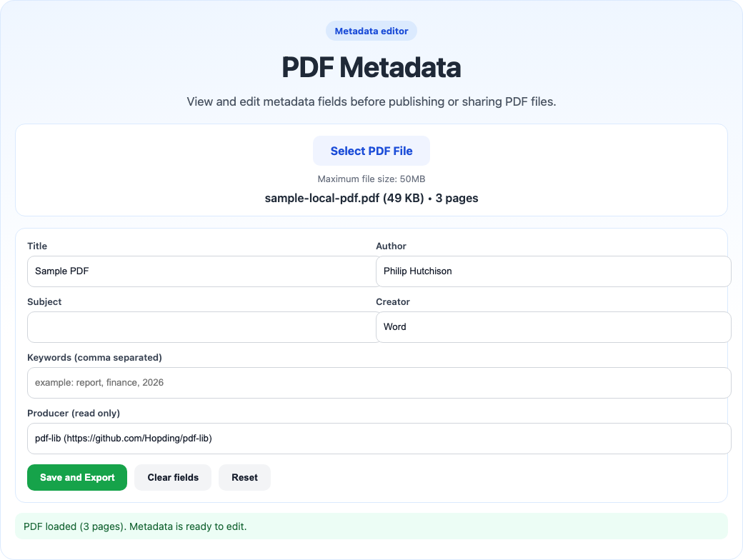The height and width of the screenshot is (560, 743).
Task: Click the Author field label
Action: [x=390, y=246]
